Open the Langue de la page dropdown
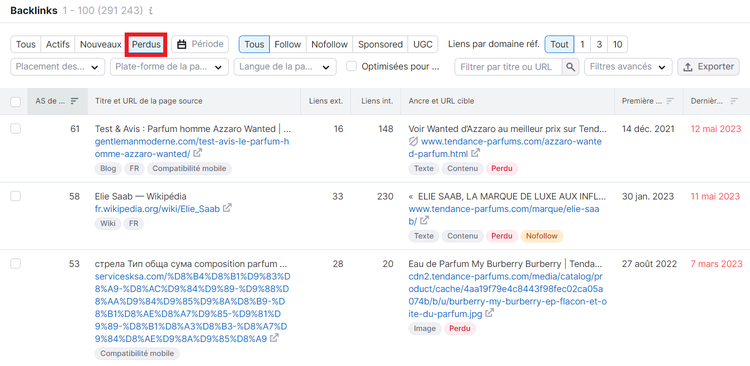Viewport: 750px width, 366px height. point(285,67)
